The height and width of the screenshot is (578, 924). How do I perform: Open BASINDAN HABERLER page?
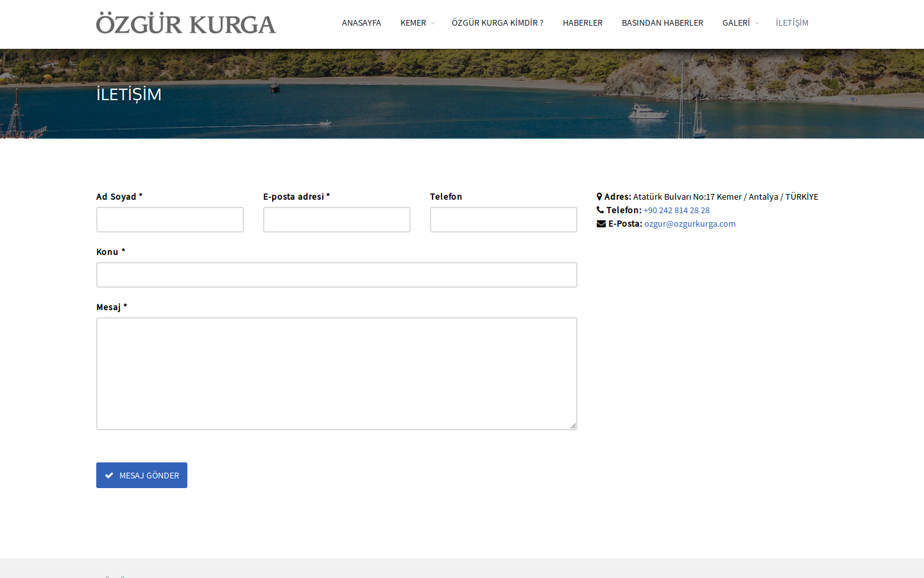662,23
